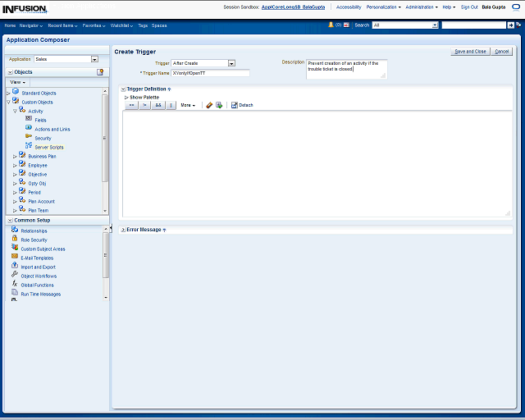Open the More menu in trigger toolbar
Screen dimensions: 525x420
tap(188, 105)
